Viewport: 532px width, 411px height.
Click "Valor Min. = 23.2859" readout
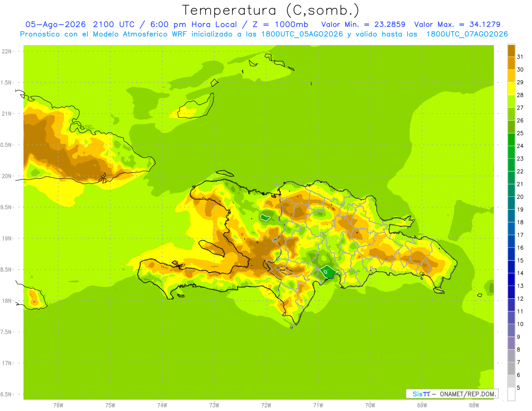(363, 24)
